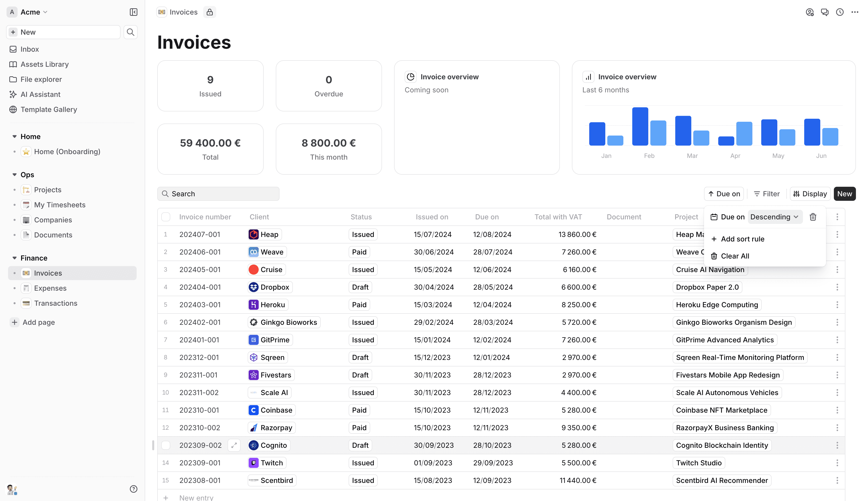
Task: Open the version history clock icon
Action: (839, 12)
